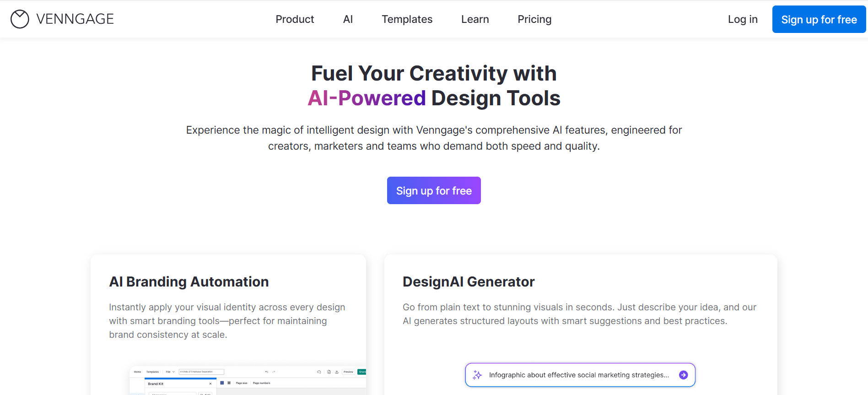
Task: Click the purple hero Sign up for free button
Action: click(x=434, y=190)
